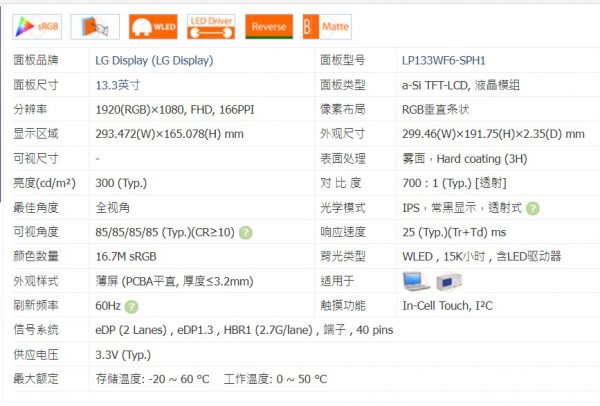
Task: Click the 分辨率 row label
Action: (30, 109)
